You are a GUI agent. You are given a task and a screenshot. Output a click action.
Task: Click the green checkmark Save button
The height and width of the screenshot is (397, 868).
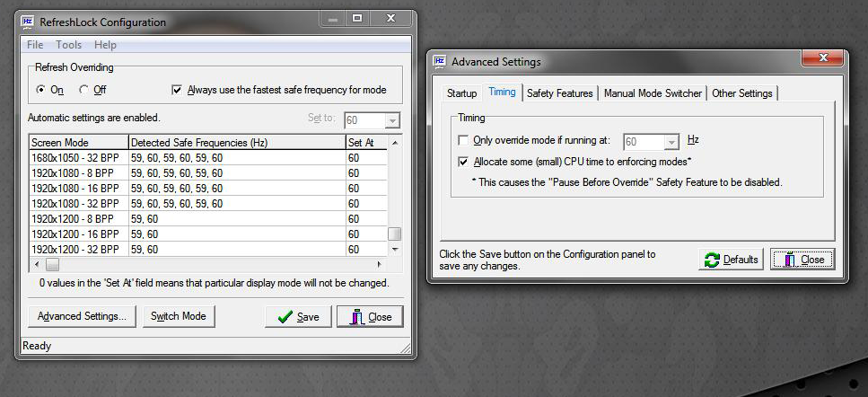pos(298,317)
